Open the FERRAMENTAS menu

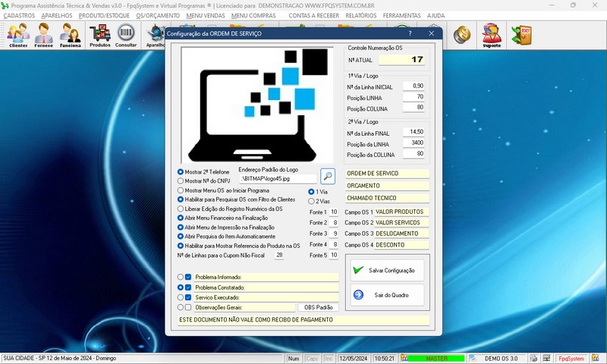[402, 15]
